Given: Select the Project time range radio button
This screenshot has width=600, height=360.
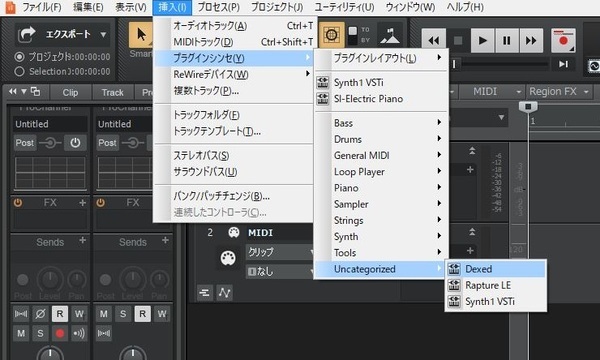Looking at the screenshot, I should tap(19, 57).
